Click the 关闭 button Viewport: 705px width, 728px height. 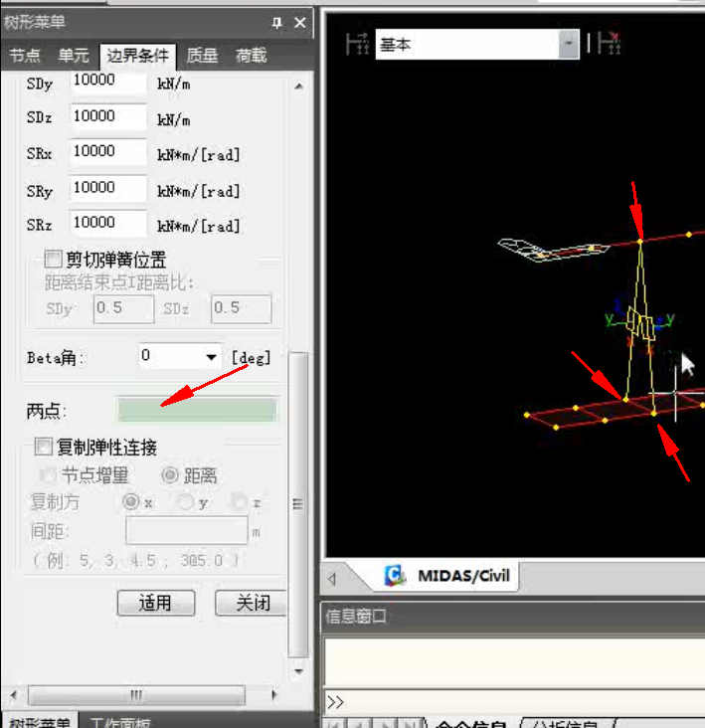pos(252,603)
